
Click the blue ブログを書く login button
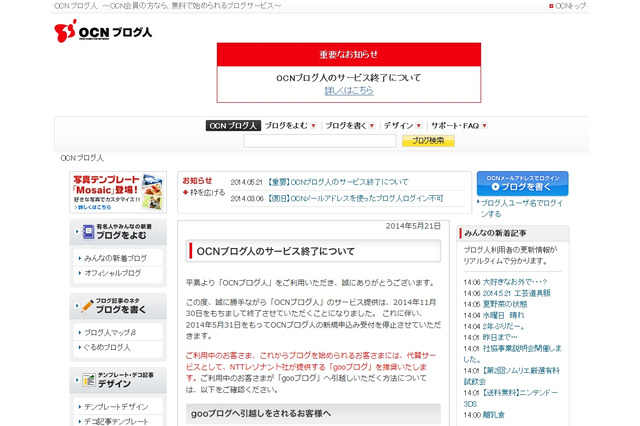[522, 183]
